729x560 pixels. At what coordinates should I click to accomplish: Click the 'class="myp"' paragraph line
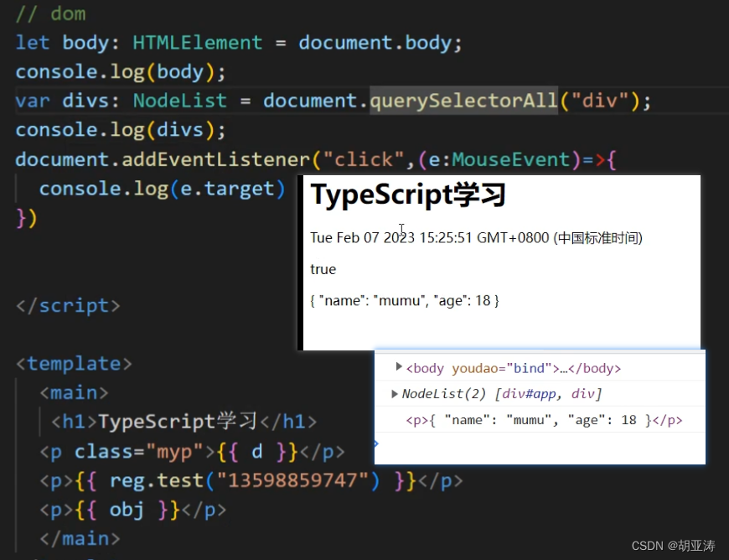pos(192,452)
